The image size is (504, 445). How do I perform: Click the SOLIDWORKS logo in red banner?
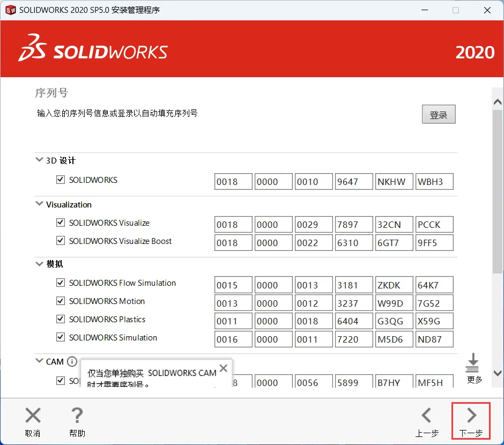click(93, 48)
